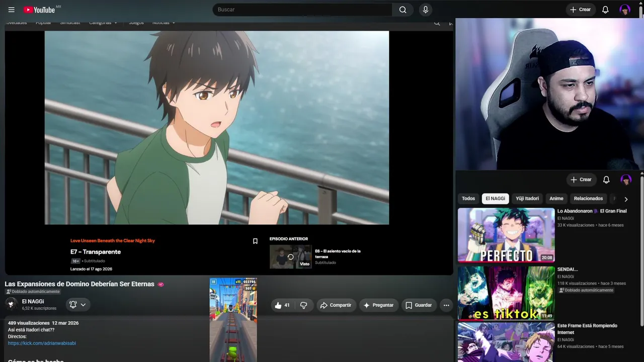Select Simulcast in the video's nav bar
This screenshot has width=644, height=362.
click(x=70, y=23)
